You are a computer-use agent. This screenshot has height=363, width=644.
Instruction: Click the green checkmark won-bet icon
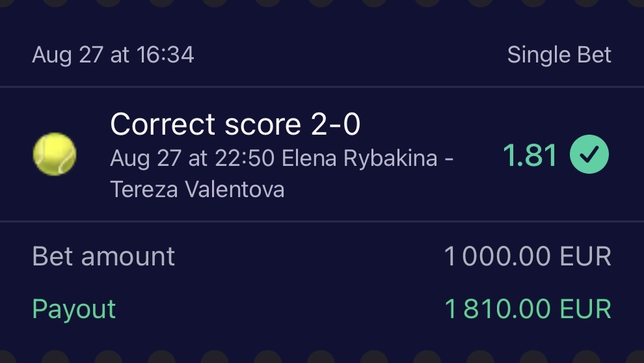(x=589, y=155)
